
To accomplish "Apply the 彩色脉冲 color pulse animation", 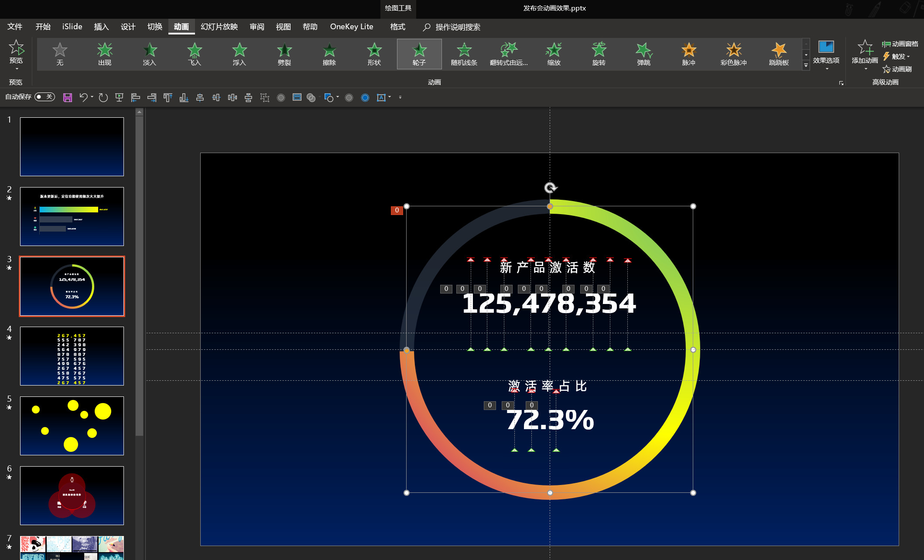I will click(734, 54).
